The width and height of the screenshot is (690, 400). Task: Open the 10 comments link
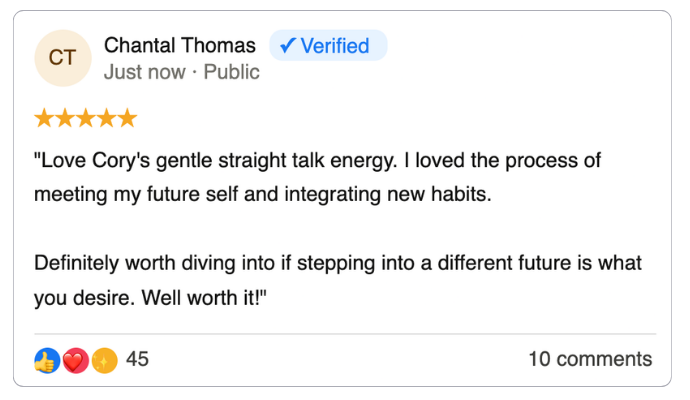coord(590,359)
